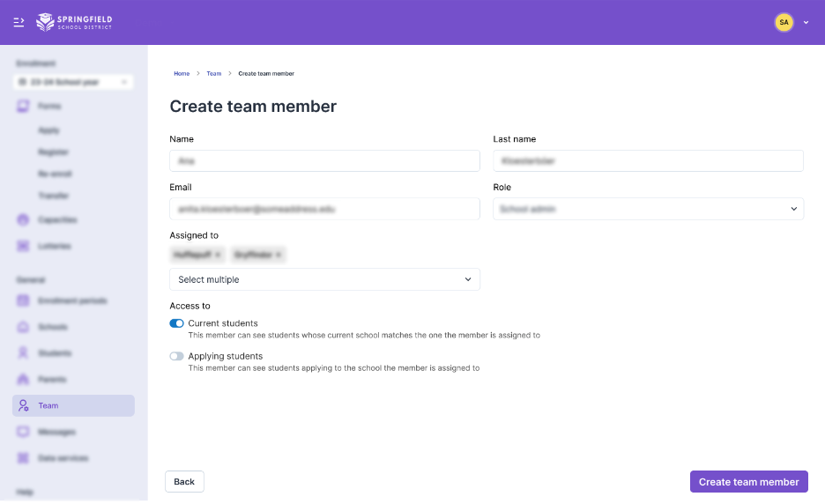This screenshot has width=825, height=504.
Task: Click the SA user avatar
Action: [x=784, y=22]
